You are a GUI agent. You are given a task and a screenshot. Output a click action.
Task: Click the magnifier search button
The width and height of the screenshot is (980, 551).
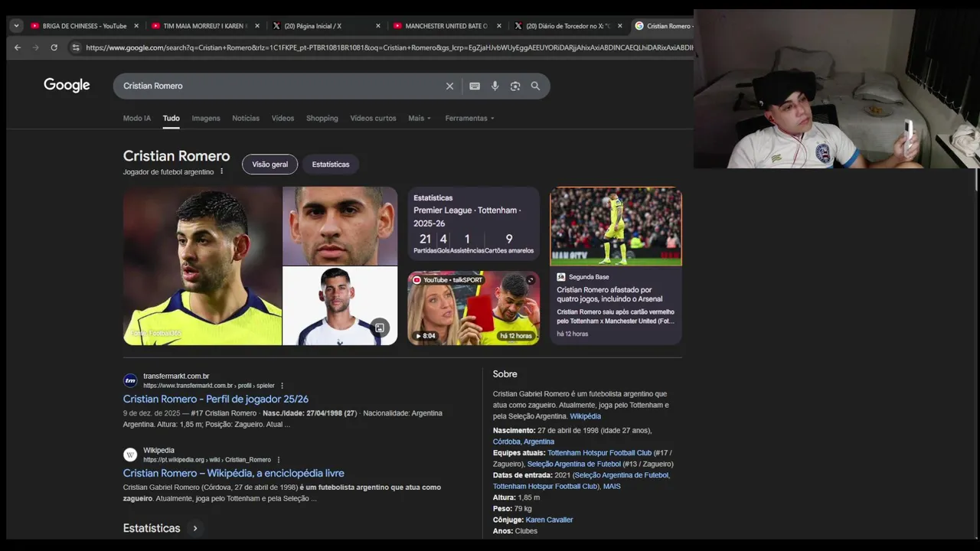pos(535,86)
